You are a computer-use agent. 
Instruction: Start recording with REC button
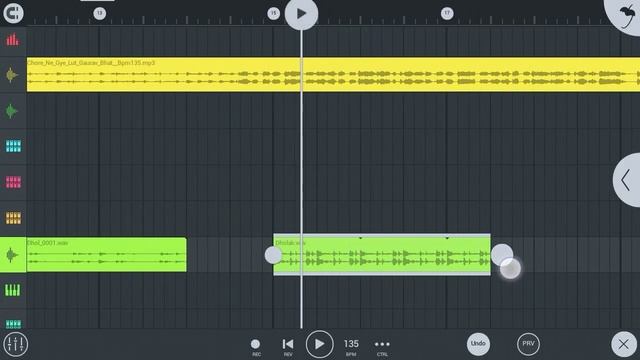pos(256,347)
